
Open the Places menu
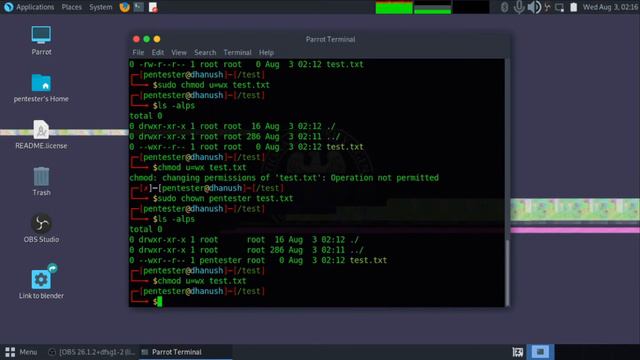click(71, 7)
